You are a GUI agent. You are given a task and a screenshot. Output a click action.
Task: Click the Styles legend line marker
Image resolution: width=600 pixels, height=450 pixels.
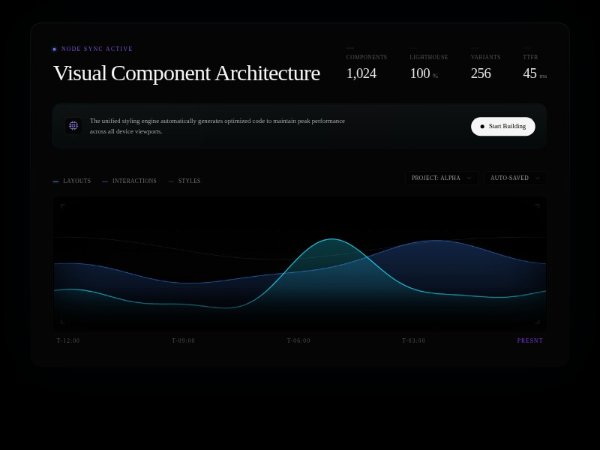pyautogui.click(x=171, y=181)
